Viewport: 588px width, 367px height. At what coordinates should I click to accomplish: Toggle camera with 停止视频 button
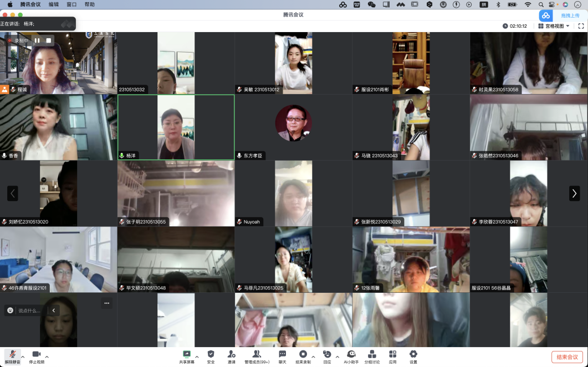point(37,354)
